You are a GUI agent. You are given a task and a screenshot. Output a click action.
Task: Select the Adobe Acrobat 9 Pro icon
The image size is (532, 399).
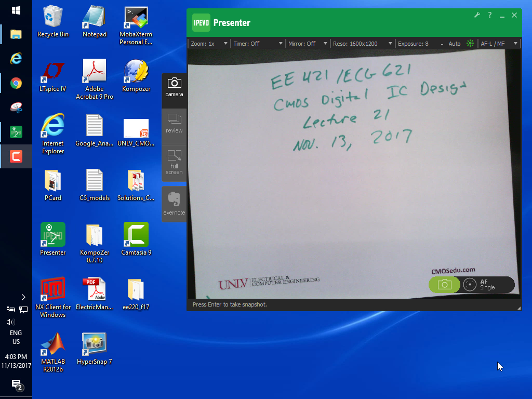95,79
